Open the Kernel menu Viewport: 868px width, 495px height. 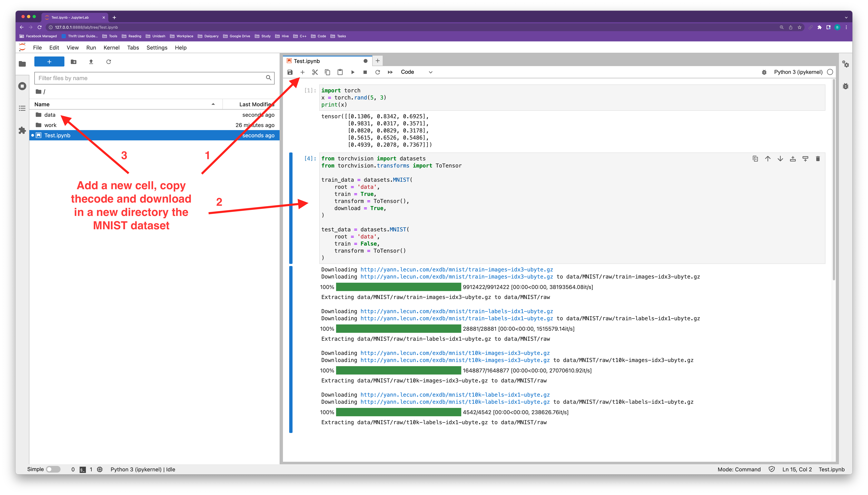[x=111, y=48]
